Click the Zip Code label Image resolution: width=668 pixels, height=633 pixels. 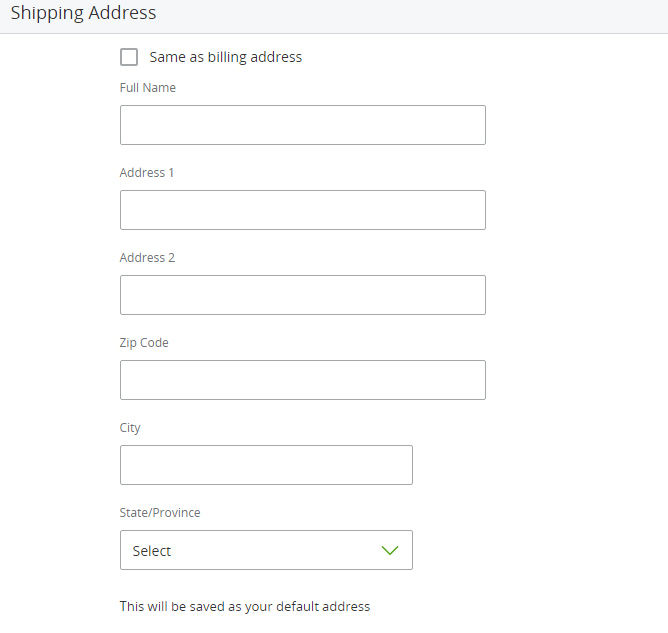pos(144,343)
